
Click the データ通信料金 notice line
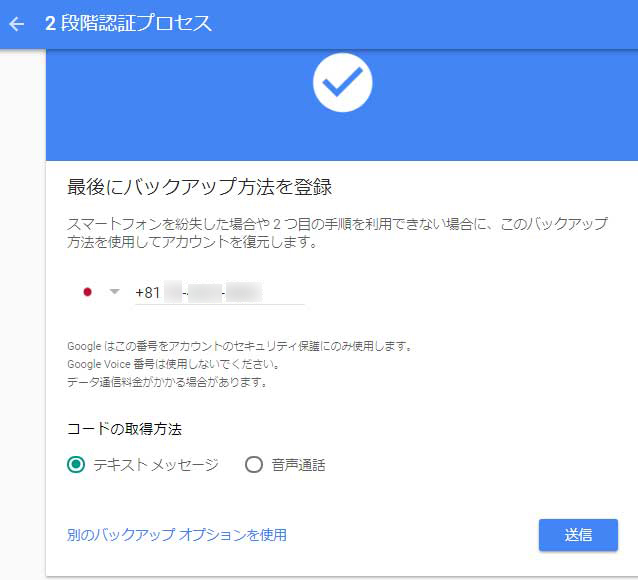click(x=166, y=382)
